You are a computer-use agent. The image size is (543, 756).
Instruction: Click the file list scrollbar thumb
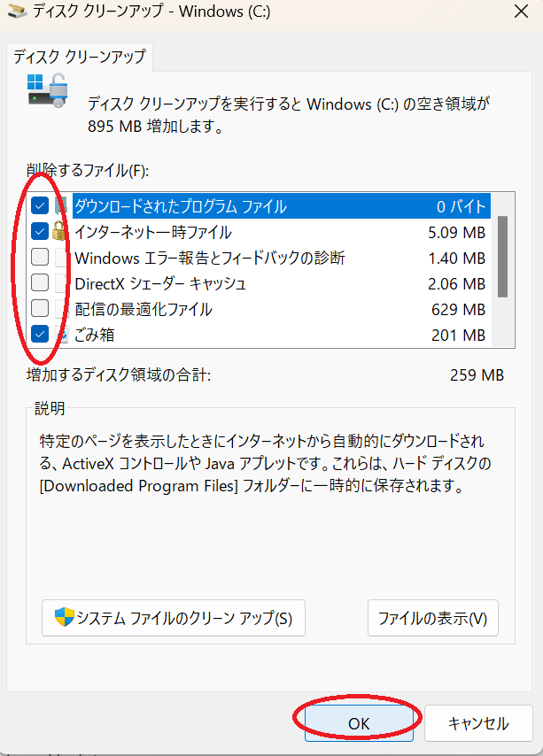pyautogui.click(x=502, y=257)
